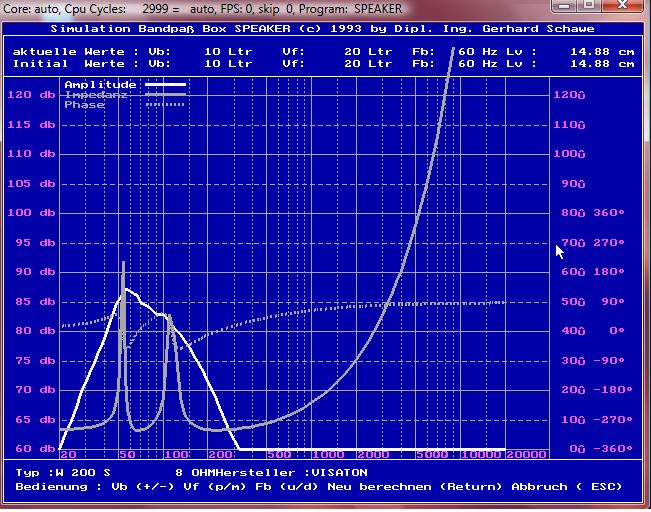This screenshot has width=651, height=512.
Task: Close the DOSBox SPEAKER window
Action: click(622, 5)
